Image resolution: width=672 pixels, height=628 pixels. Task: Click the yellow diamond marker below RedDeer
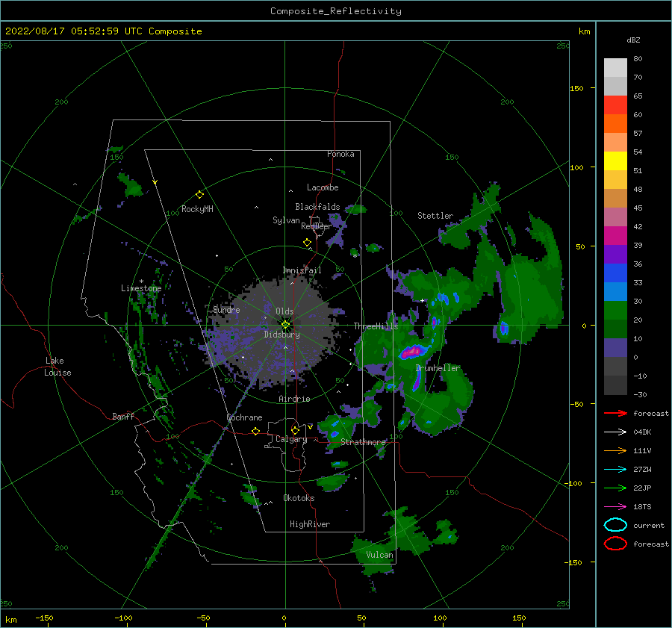pyautogui.click(x=308, y=243)
